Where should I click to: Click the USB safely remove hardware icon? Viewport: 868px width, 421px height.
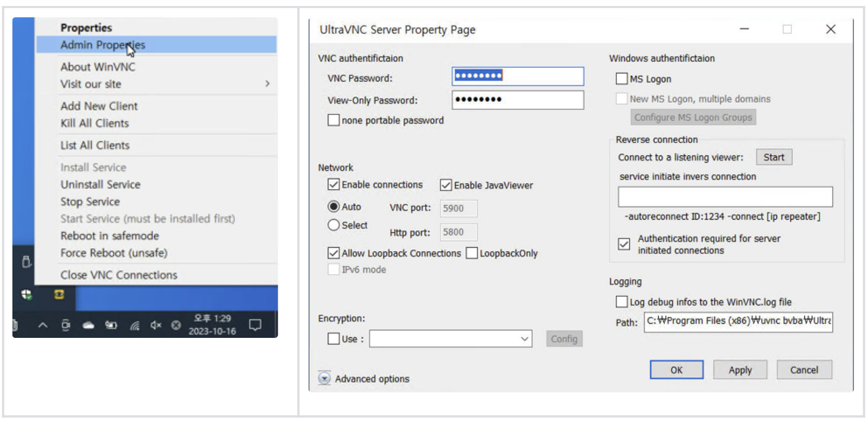click(26, 262)
